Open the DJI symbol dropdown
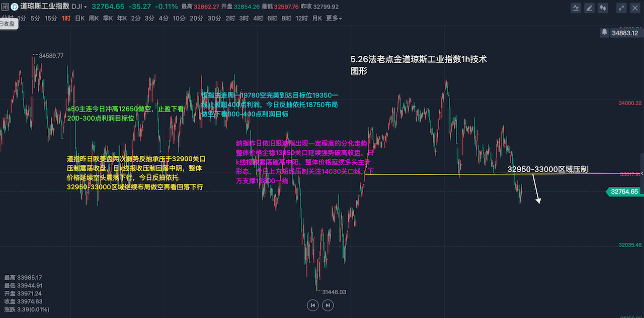Viewport: 644px width, 318px height. [x=79, y=7]
